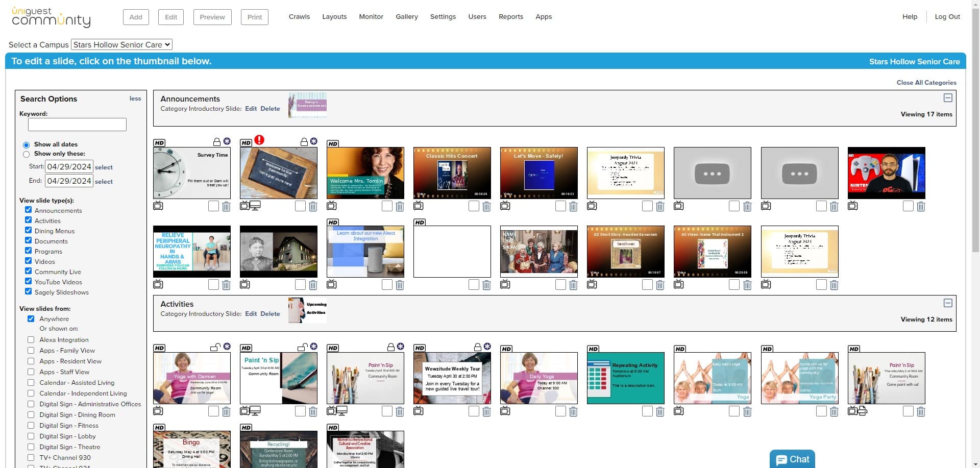The width and height of the screenshot is (980, 468).
Task: Click the Keyword search field
Action: (77, 125)
